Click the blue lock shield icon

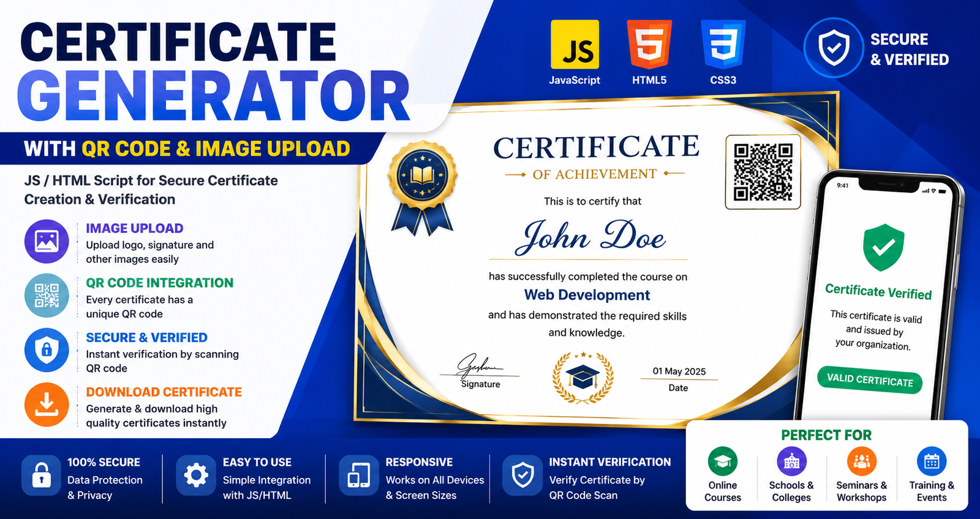(x=47, y=350)
